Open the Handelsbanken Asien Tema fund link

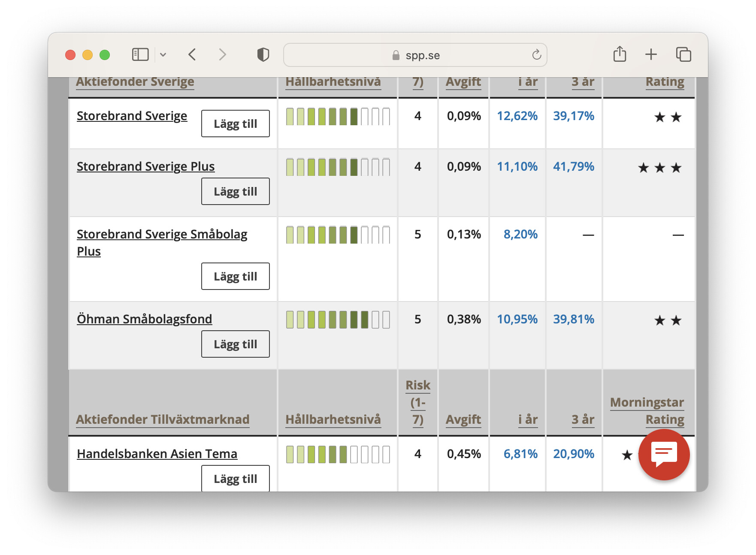[x=157, y=454]
